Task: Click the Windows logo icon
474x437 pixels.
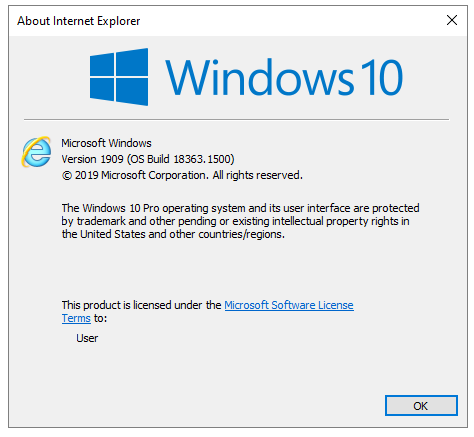Action: click(x=119, y=77)
